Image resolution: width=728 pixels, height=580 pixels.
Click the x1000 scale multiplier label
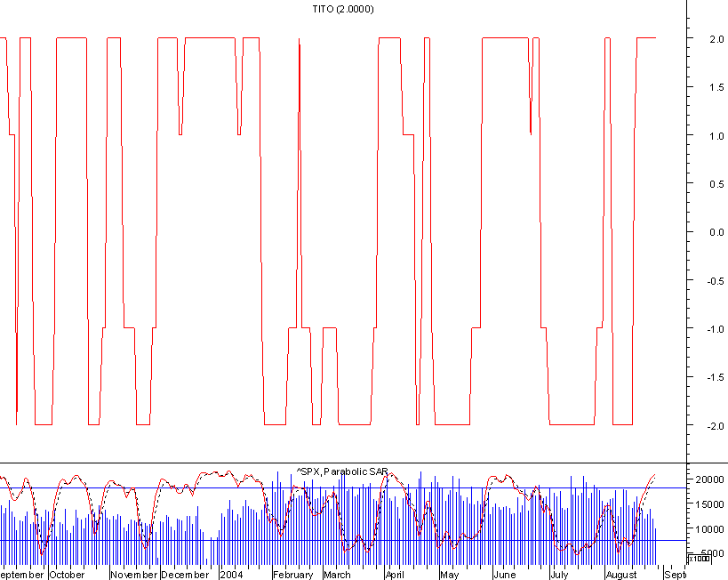click(x=700, y=559)
